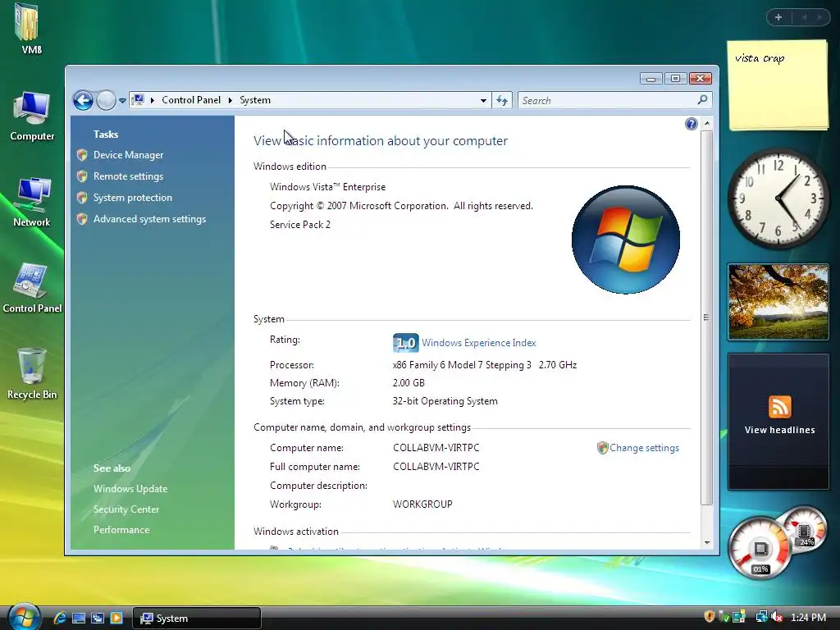
Task: Click the sidebar previous gadgets arrow
Action: coord(804,18)
